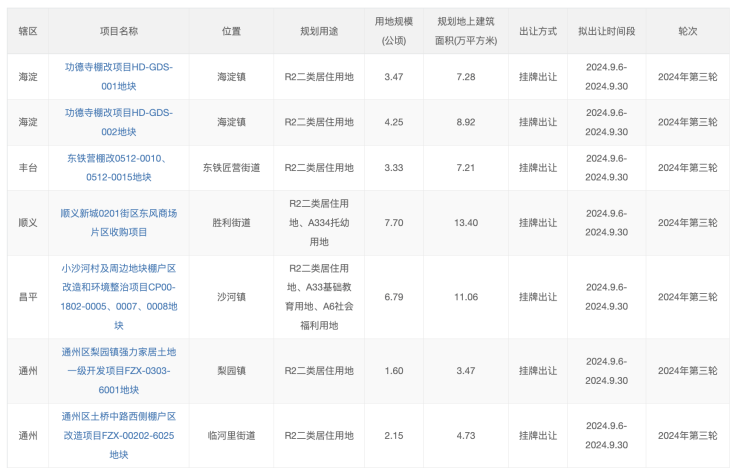
Task: Click the 临河里街道 location cell
Action: click(x=231, y=436)
